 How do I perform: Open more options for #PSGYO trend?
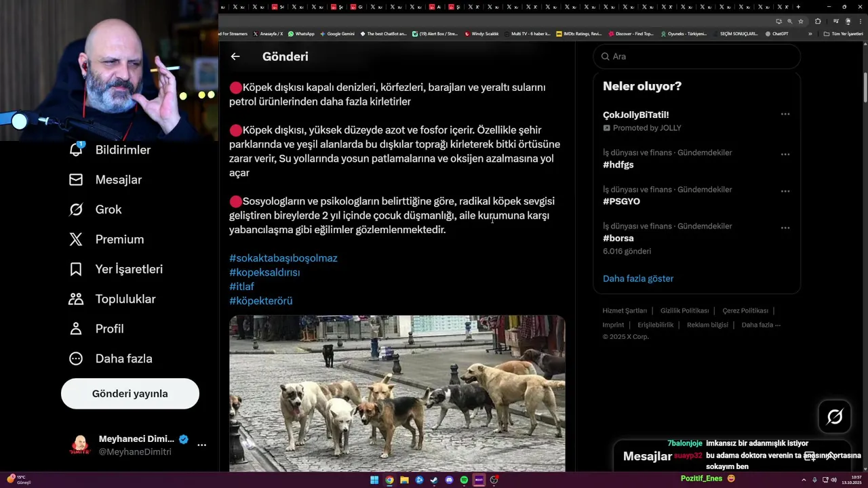tap(785, 191)
